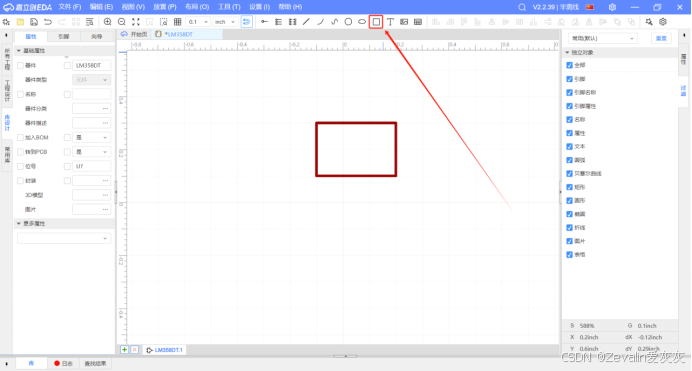Select the insert image tool
Screen dimensions: 692x371
(404, 22)
